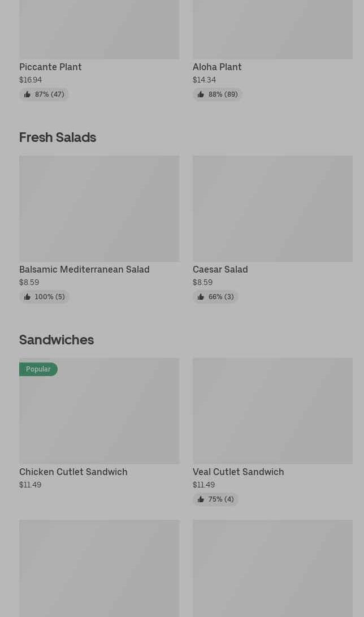
Task: Click the Fresh Salads section heading
Action: 58,137
